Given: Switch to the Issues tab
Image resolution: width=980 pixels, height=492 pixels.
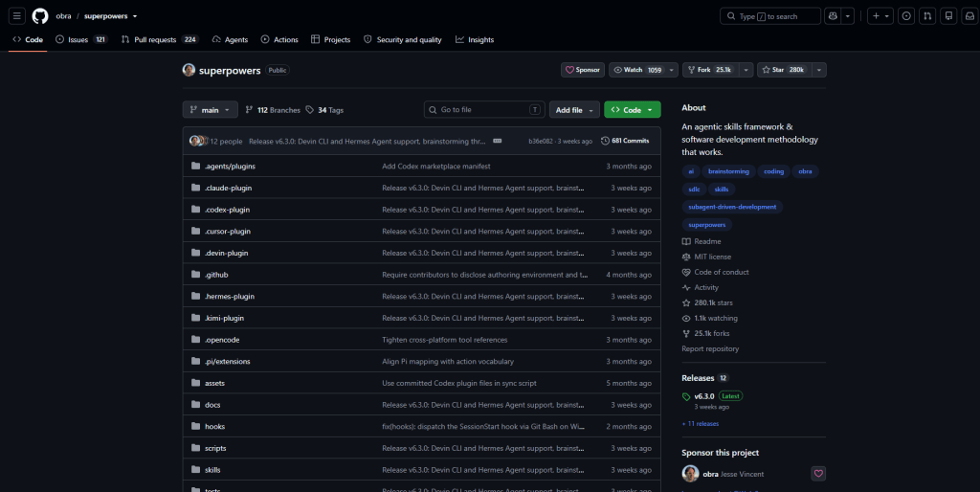Looking at the screenshot, I should [x=81, y=39].
